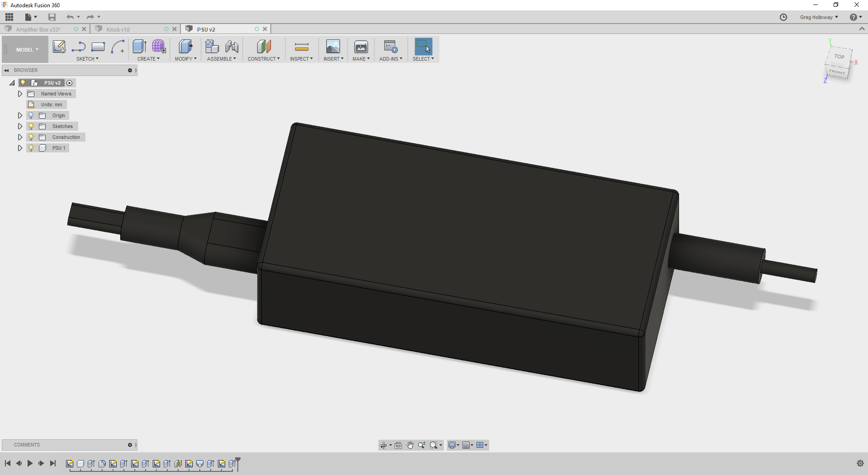The height and width of the screenshot is (475, 868).
Task: Create a new sketch
Action: coord(59,46)
